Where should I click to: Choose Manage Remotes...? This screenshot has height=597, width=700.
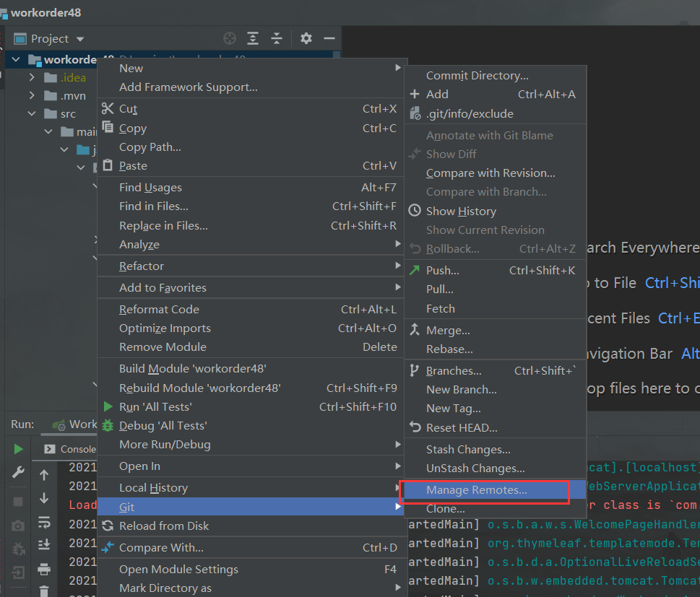(x=496, y=490)
